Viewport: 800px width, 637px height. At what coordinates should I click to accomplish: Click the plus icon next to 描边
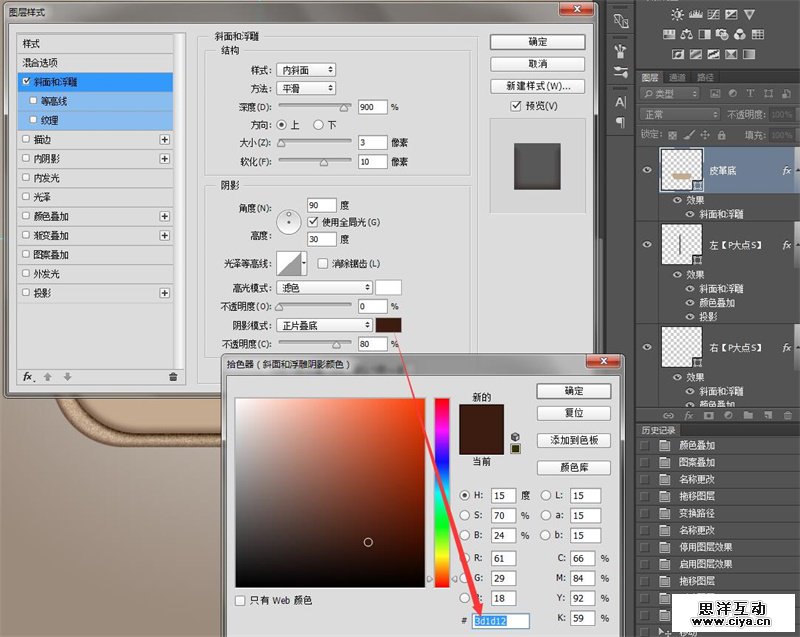pos(165,140)
